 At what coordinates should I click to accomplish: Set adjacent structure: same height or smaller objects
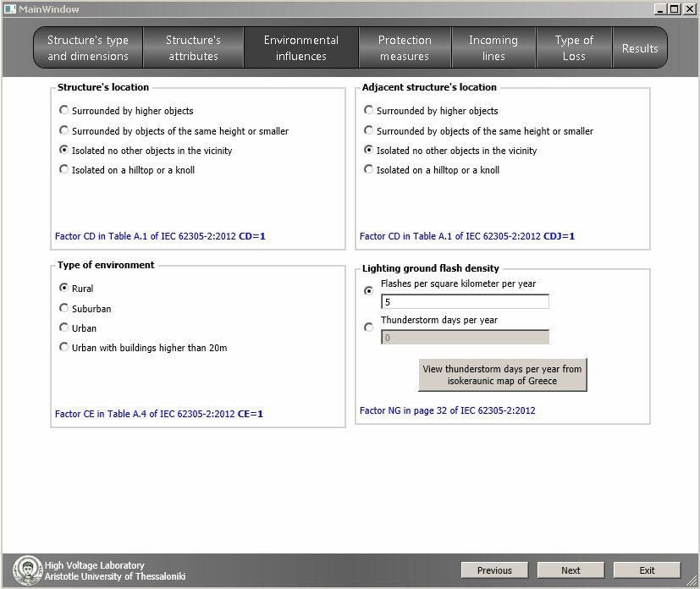(x=478, y=130)
